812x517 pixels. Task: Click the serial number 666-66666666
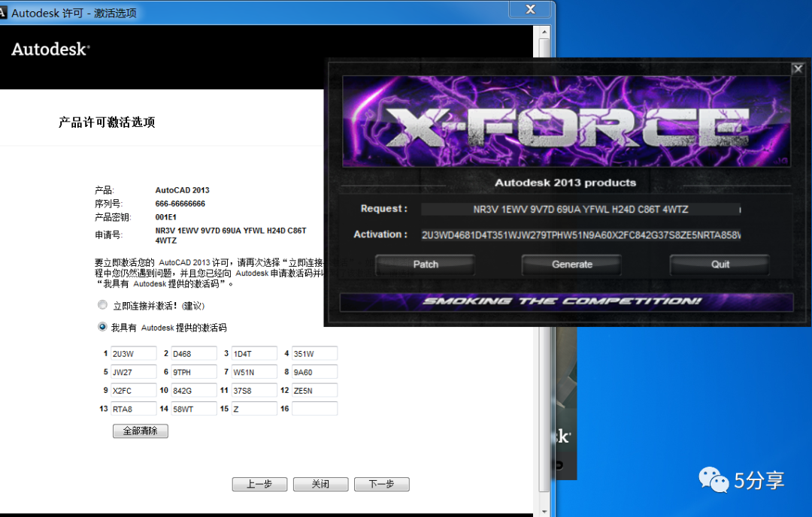(x=180, y=204)
